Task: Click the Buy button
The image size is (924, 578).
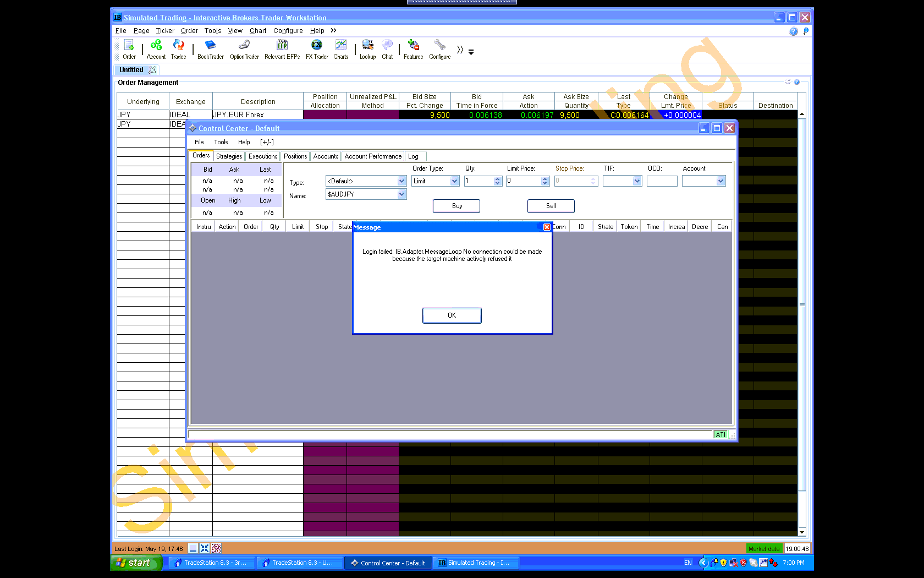Action: 457,206
